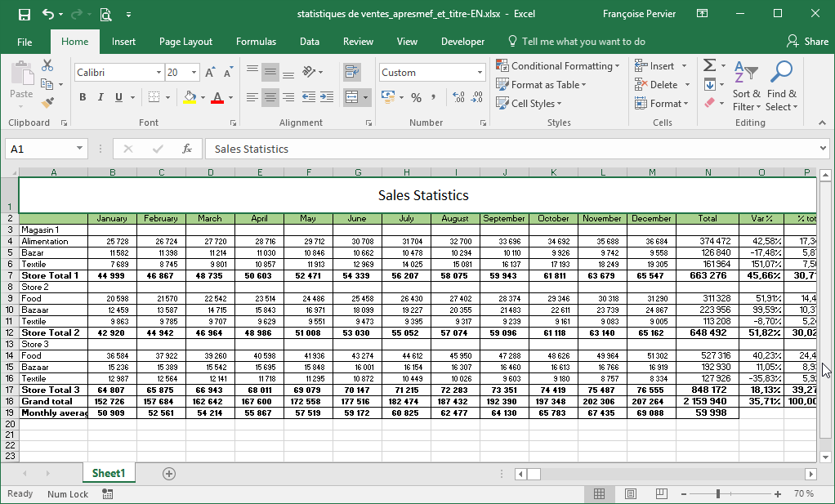Add a new sheet with plus icon
835x504 pixels.
click(x=169, y=474)
